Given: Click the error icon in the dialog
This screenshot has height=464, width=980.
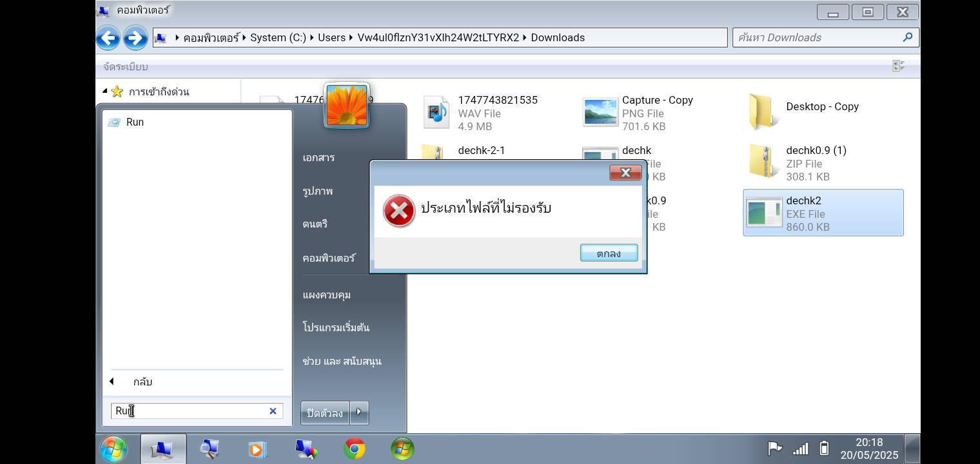Looking at the screenshot, I should click(399, 211).
